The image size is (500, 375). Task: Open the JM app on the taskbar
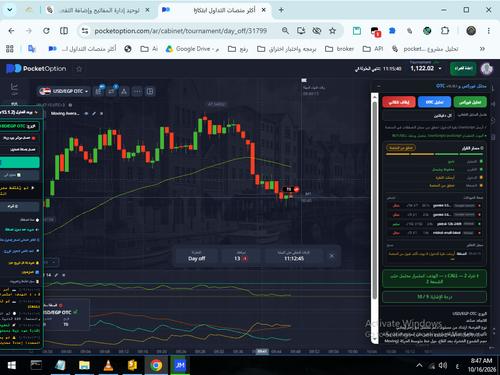click(x=180, y=365)
